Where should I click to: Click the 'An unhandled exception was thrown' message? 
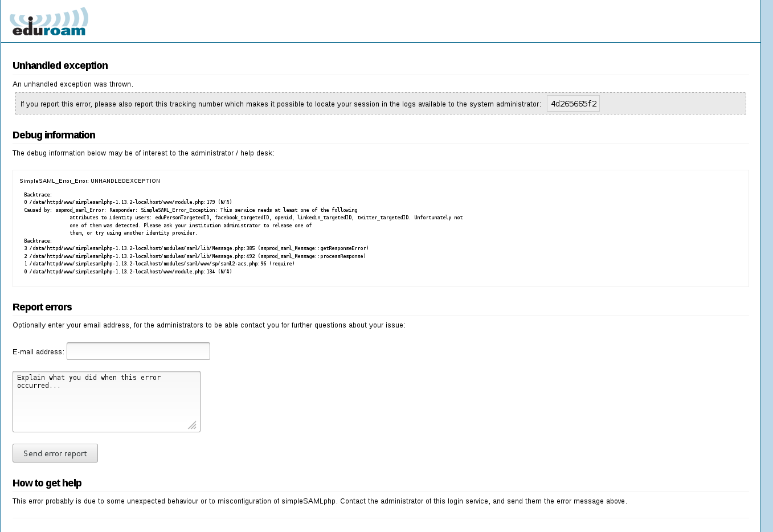[73, 84]
